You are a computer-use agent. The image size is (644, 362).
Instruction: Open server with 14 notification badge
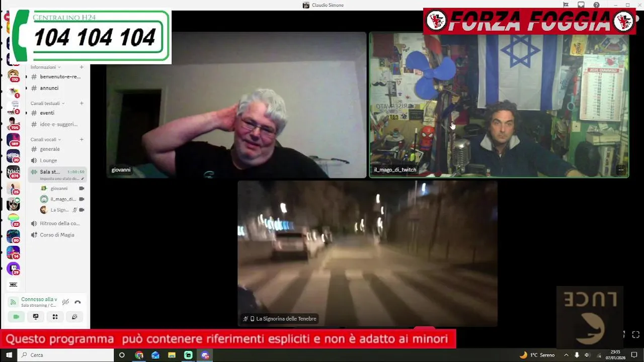tap(13, 252)
